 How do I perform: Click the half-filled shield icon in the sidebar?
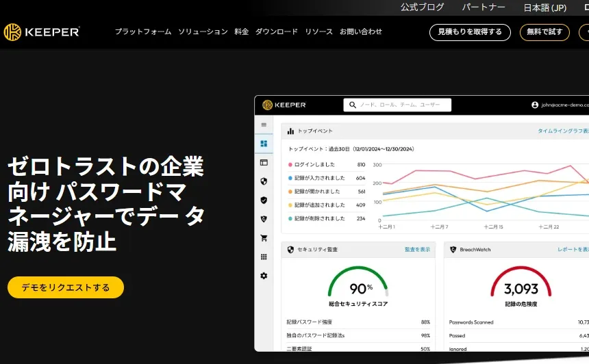pos(264,181)
